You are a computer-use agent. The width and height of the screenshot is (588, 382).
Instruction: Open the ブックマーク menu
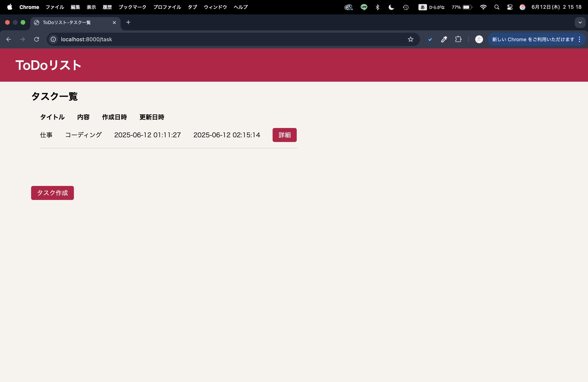point(132,7)
